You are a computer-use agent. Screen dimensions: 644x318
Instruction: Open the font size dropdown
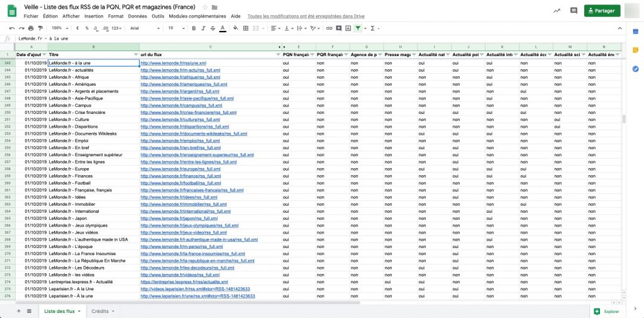point(176,28)
